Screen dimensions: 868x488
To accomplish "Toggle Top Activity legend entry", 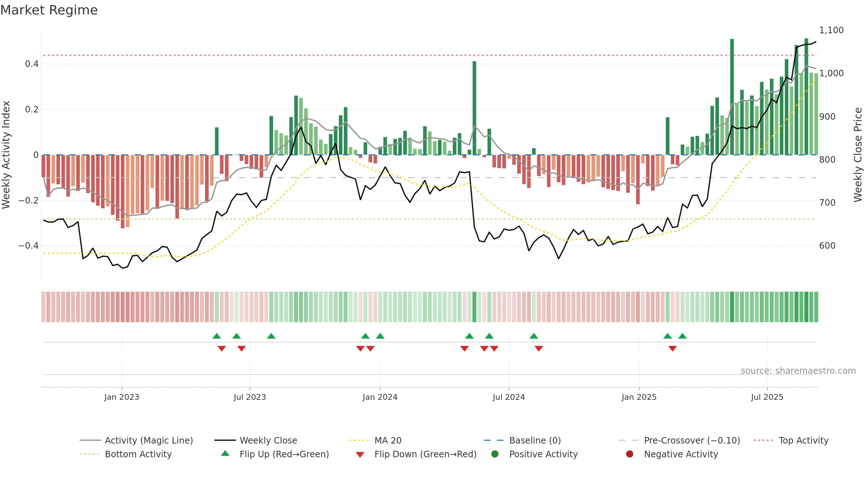I will pyautogui.click(x=791, y=440).
